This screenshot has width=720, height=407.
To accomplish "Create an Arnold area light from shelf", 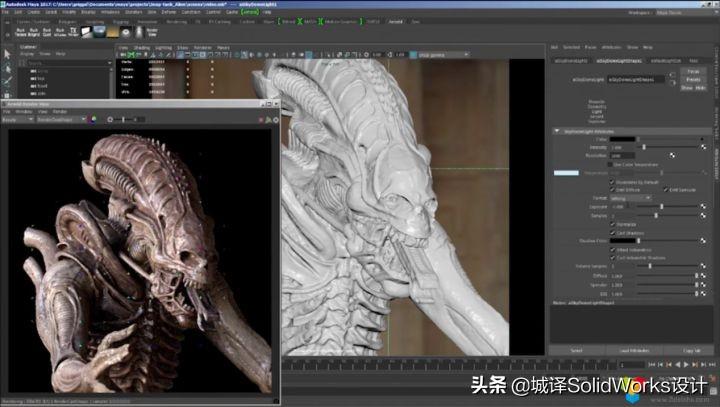I will [87, 31].
